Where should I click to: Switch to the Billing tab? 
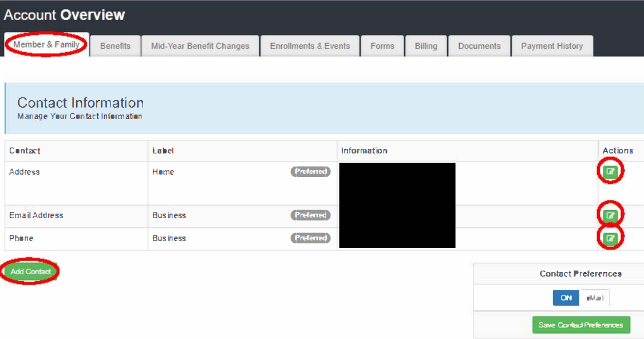point(426,46)
